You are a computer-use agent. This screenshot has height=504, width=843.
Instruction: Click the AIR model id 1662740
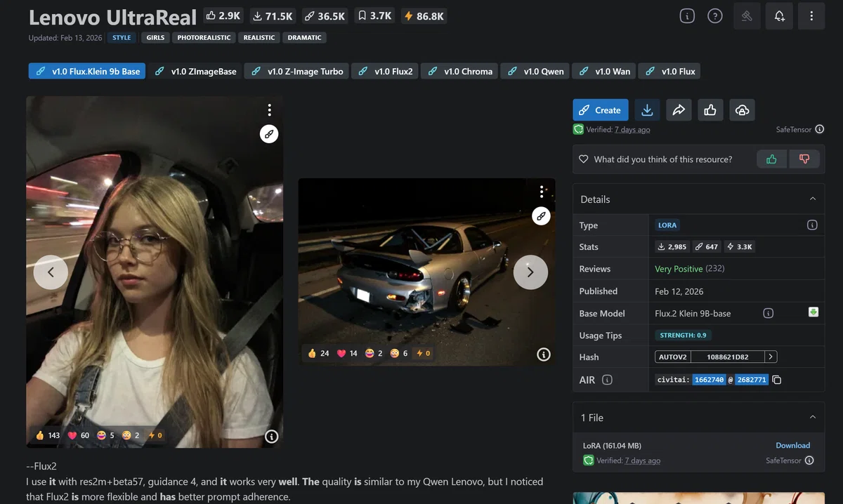(708, 380)
